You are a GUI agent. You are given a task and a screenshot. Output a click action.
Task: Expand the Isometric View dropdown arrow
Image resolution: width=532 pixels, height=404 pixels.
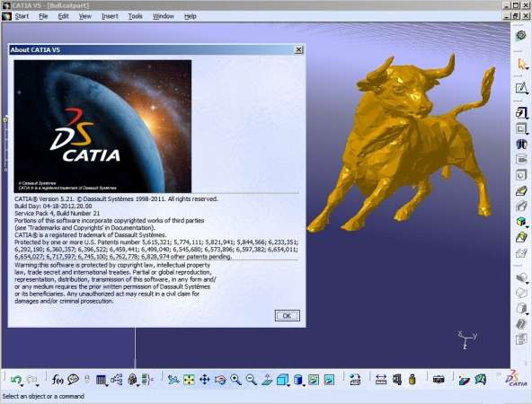[x=288, y=386]
